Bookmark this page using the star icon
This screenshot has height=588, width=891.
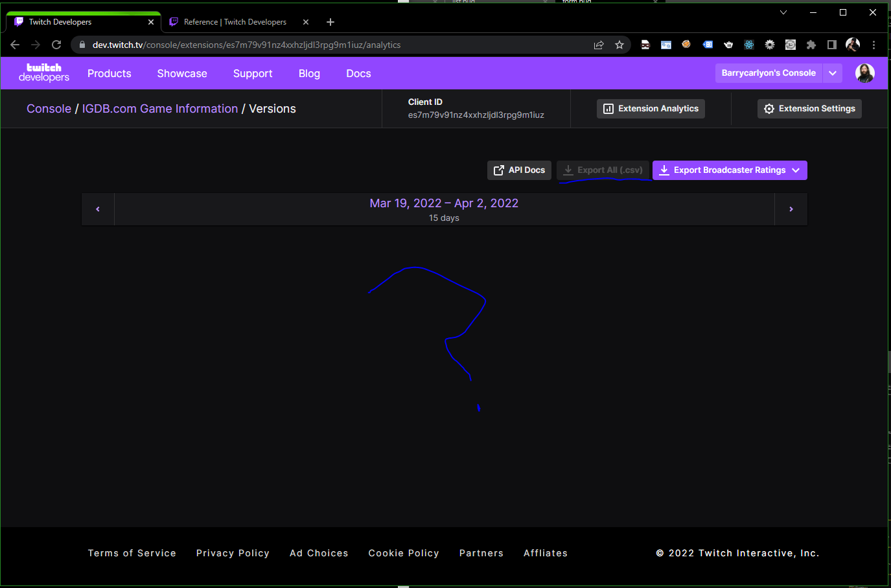[x=619, y=45]
